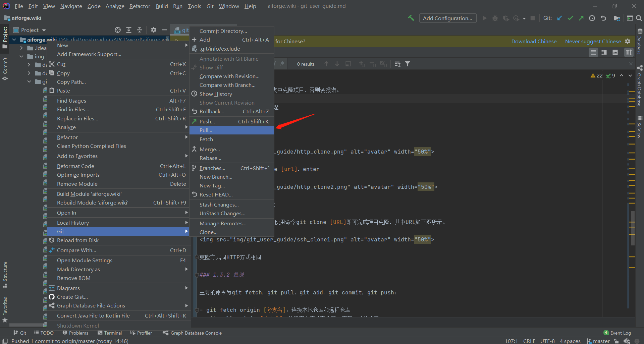Click CRLF line separator status item
Screen dimensions: 644x344
[x=529, y=341]
